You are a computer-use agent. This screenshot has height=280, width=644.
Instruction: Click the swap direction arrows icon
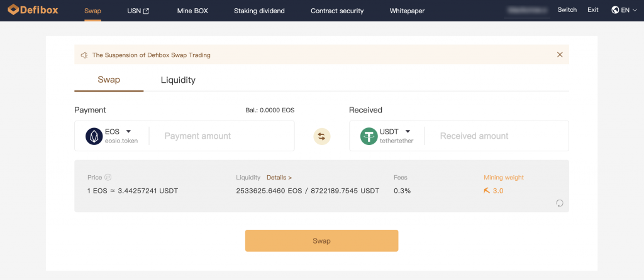coord(321,136)
